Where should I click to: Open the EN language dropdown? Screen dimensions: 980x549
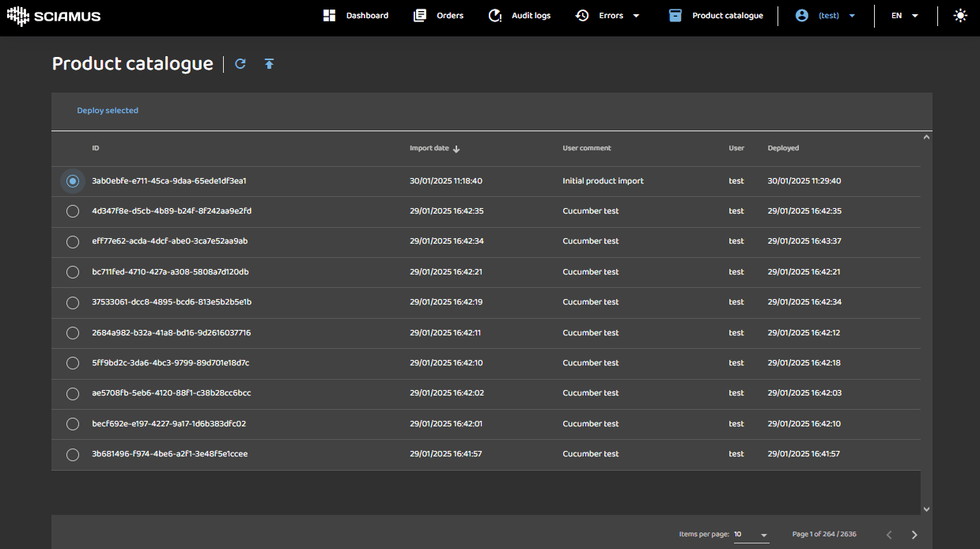[904, 16]
